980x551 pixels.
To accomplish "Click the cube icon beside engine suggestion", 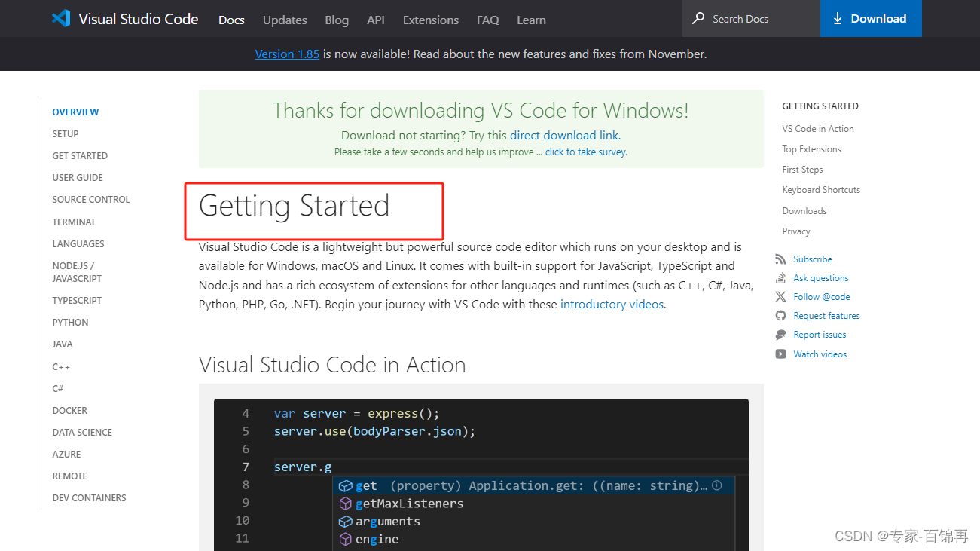I will click(345, 540).
